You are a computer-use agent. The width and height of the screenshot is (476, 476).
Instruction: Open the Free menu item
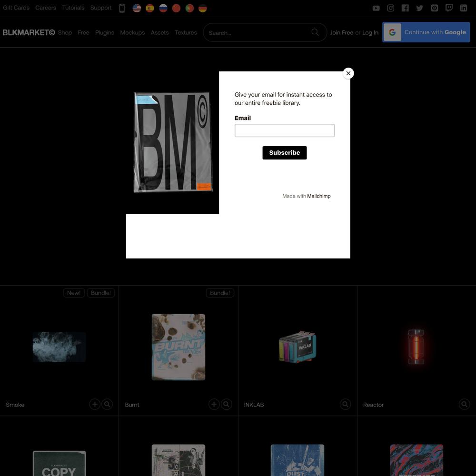[x=83, y=32]
